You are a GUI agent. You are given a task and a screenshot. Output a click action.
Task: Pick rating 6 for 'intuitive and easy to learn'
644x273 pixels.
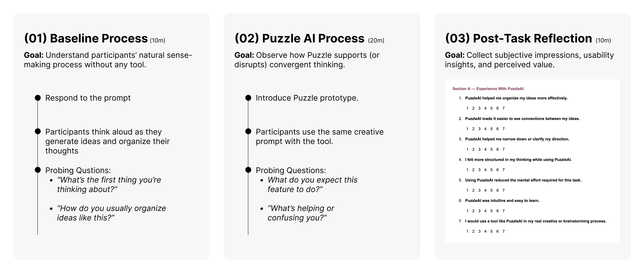click(498, 211)
